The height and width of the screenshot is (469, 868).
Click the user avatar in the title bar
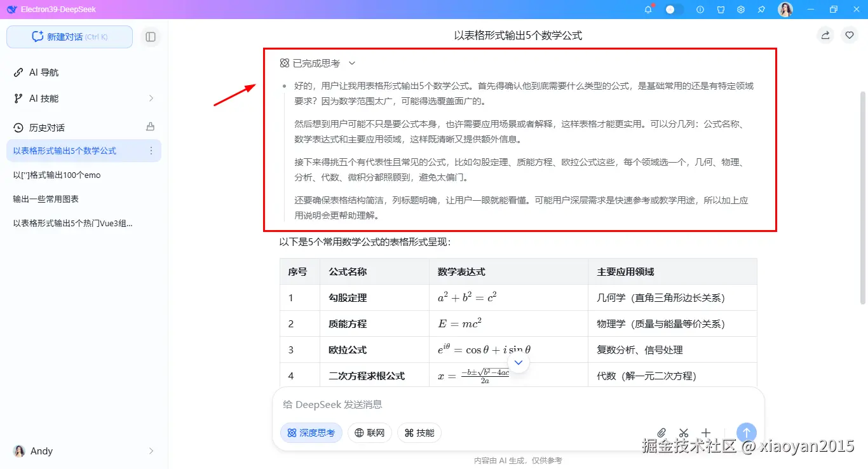[x=785, y=10]
